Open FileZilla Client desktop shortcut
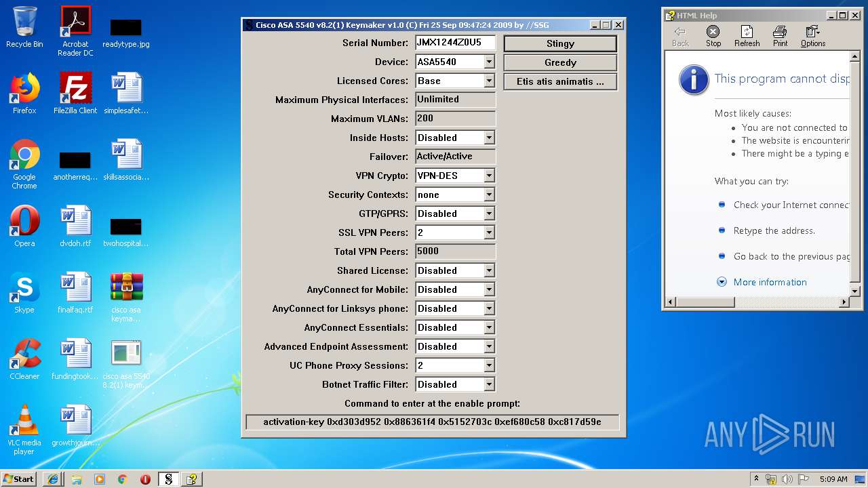Screen dimensions: 868x488 75,94
